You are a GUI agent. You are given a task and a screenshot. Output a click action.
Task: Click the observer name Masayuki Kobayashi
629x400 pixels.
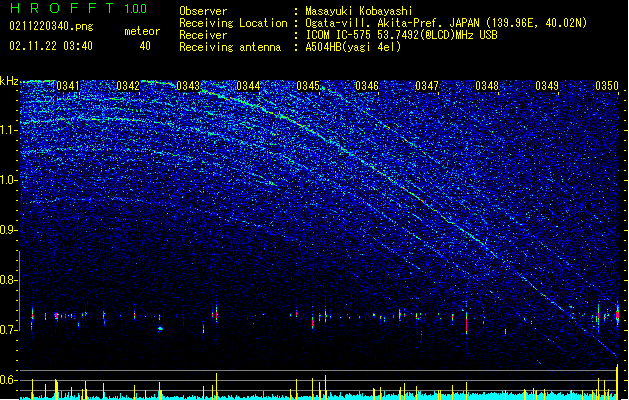pyautogui.click(x=359, y=11)
